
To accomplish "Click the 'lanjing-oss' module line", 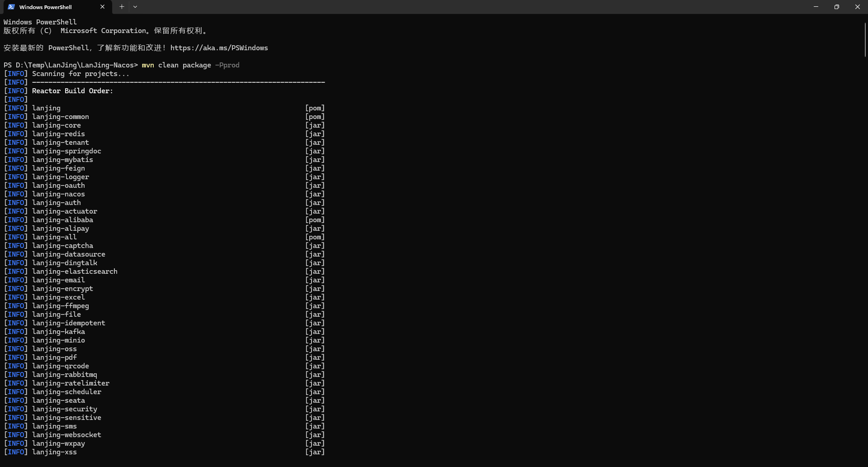I will click(54, 349).
